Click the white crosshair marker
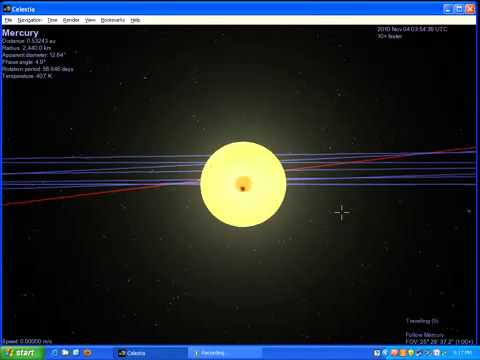The height and width of the screenshot is (360, 480). tap(342, 212)
